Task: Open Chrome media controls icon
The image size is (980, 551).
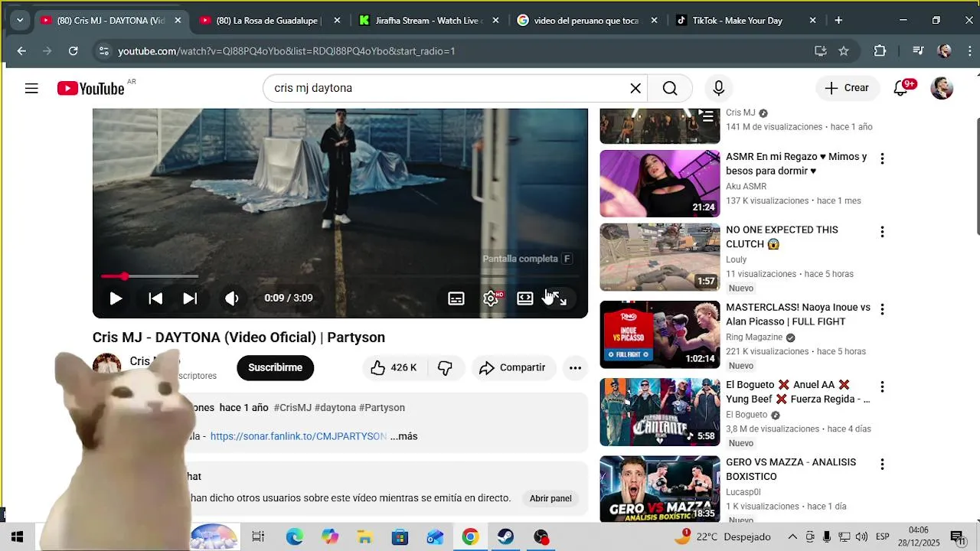Action: pyautogui.click(x=918, y=51)
